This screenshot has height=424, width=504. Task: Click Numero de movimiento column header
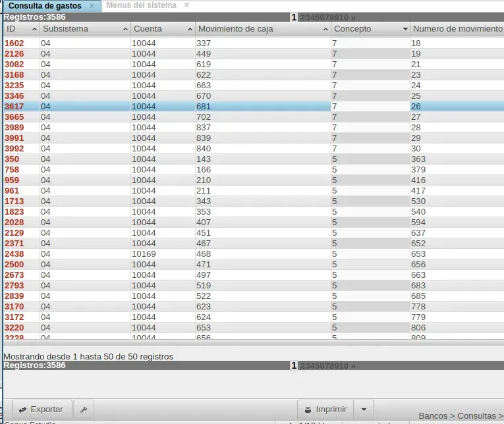click(457, 29)
